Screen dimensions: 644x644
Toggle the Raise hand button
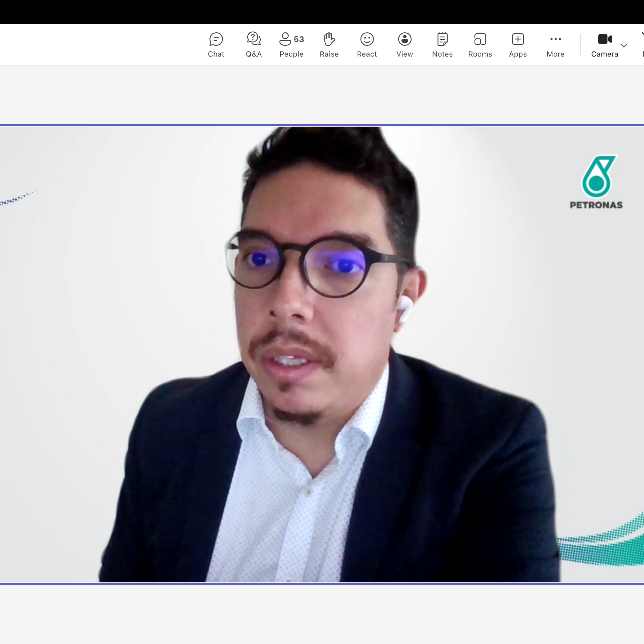(x=329, y=39)
